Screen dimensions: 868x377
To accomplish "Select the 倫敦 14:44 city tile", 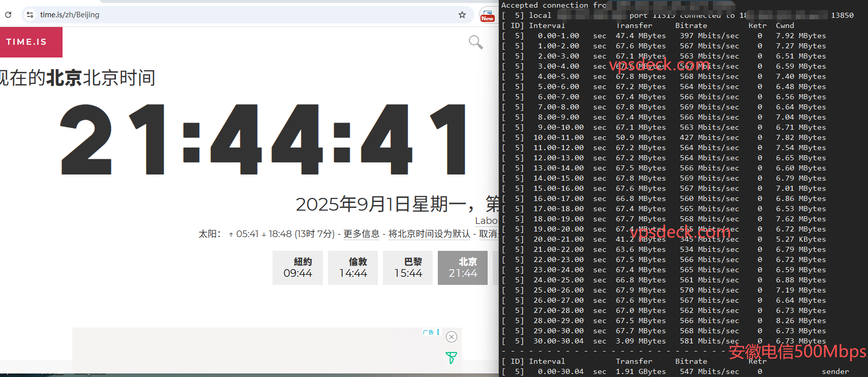I will pos(353,268).
